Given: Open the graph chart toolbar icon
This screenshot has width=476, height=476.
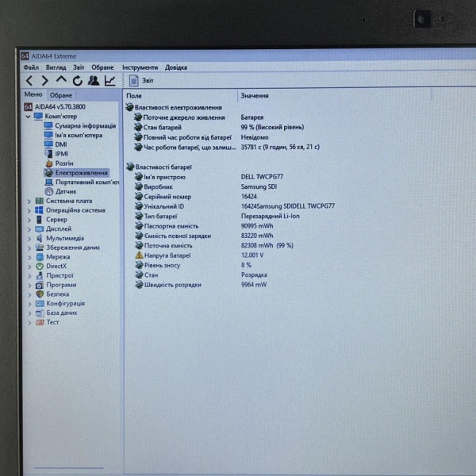Looking at the screenshot, I should 109,81.
